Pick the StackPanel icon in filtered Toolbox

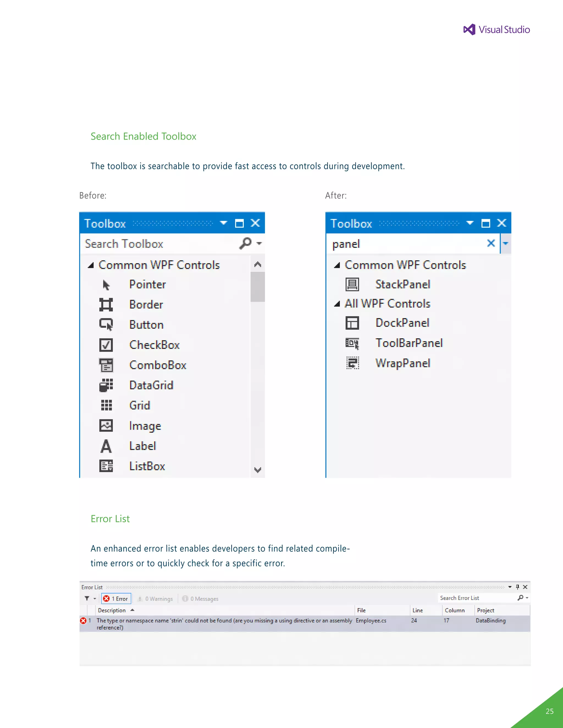click(x=352, y=285)
